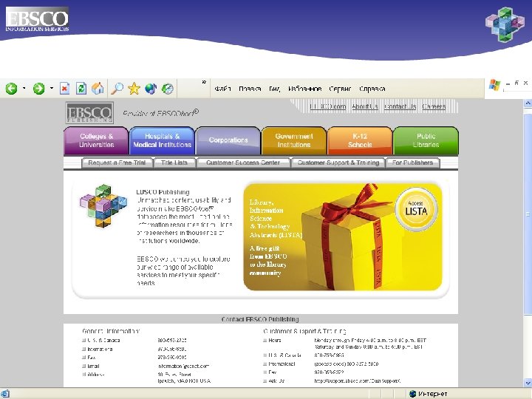Expand toolbar overflow chevron
Screen dimensions: 532x399
204,82
